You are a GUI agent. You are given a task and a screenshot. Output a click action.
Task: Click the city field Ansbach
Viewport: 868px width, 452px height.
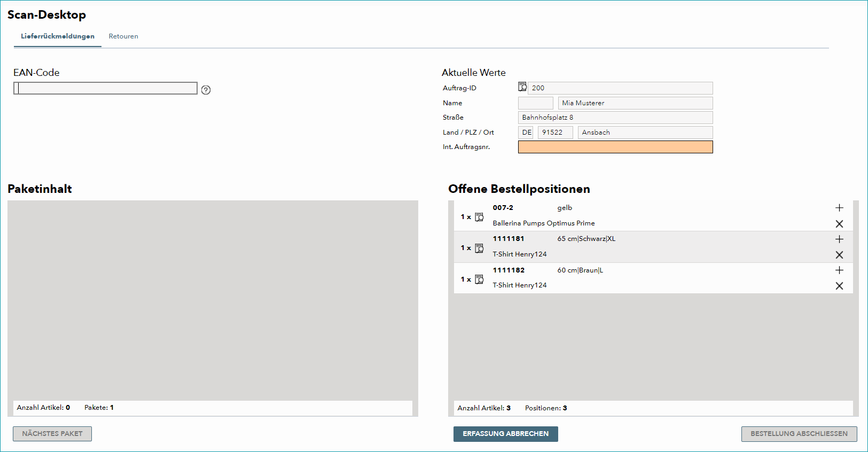645,133
